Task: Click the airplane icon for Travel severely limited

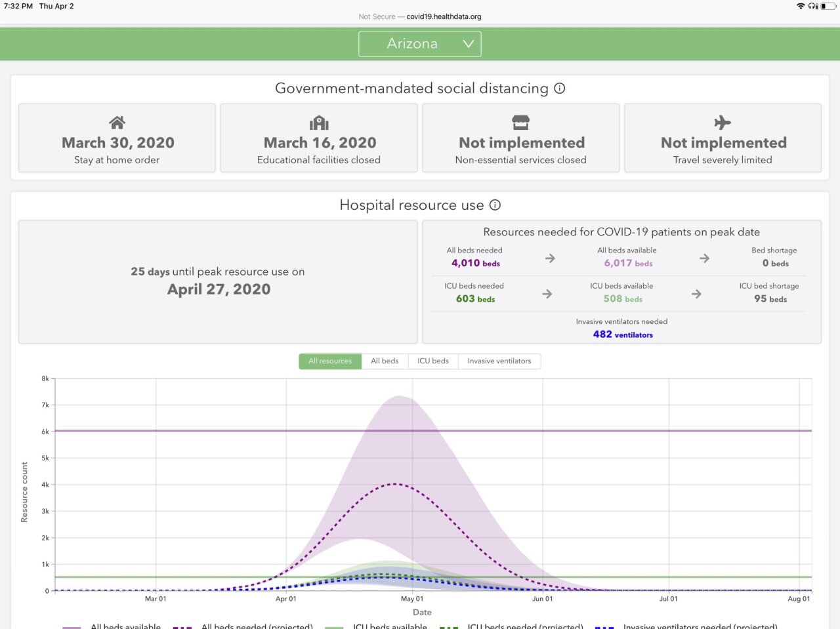Action: [x=723, y=123]
